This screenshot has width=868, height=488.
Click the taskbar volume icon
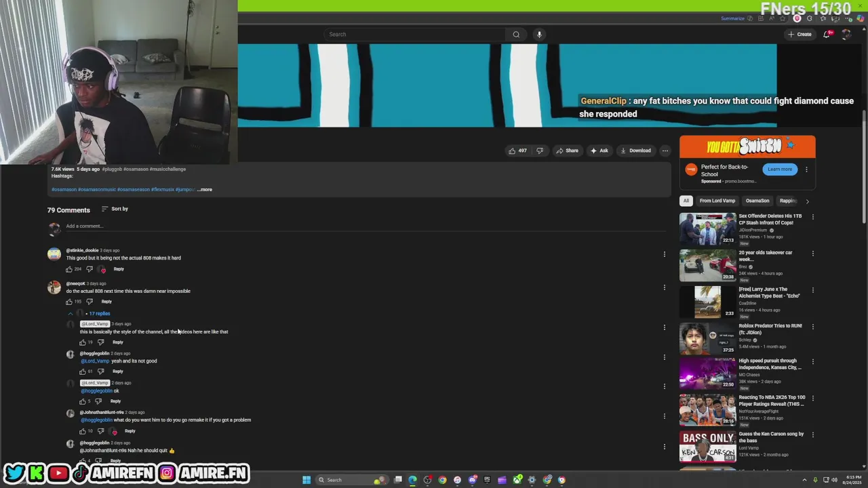(x=834, y=480)
